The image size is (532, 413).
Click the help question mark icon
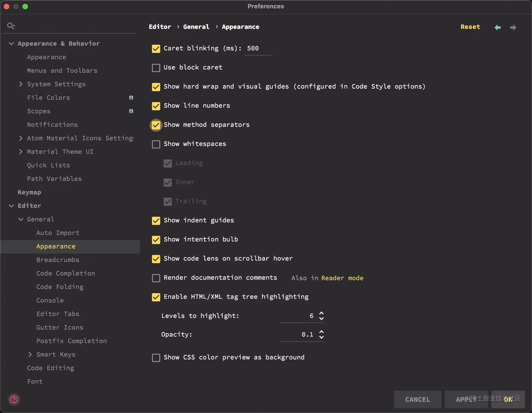tap(14, 399)
